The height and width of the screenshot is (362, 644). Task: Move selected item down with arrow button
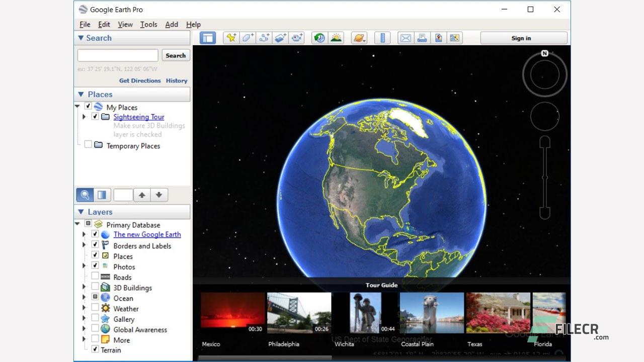[159, 195]
